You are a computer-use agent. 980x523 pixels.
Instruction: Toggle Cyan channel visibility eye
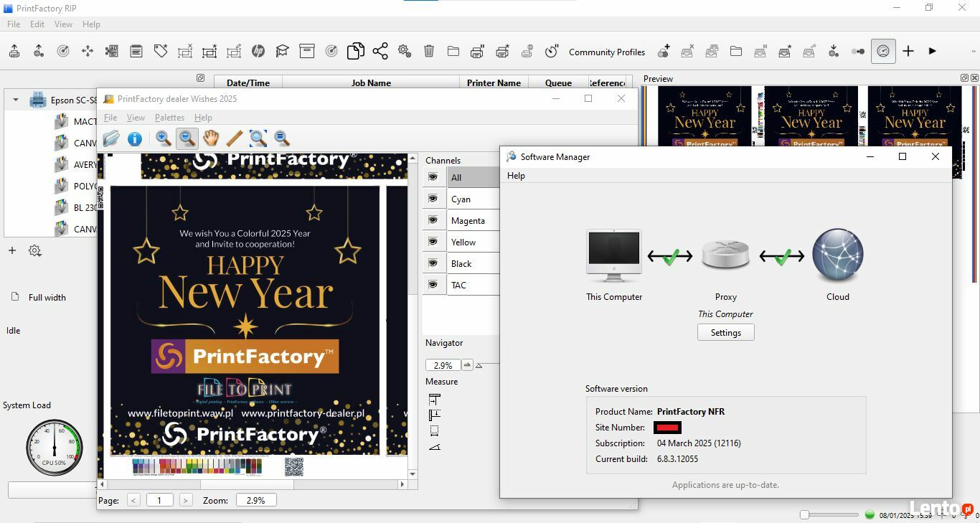(433, 199)
